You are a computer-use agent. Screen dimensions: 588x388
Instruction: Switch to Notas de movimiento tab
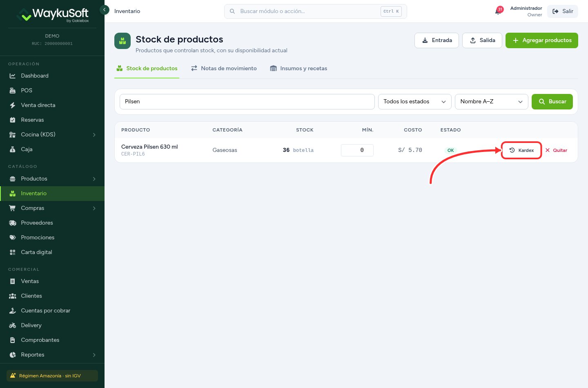tap(224, 68)
